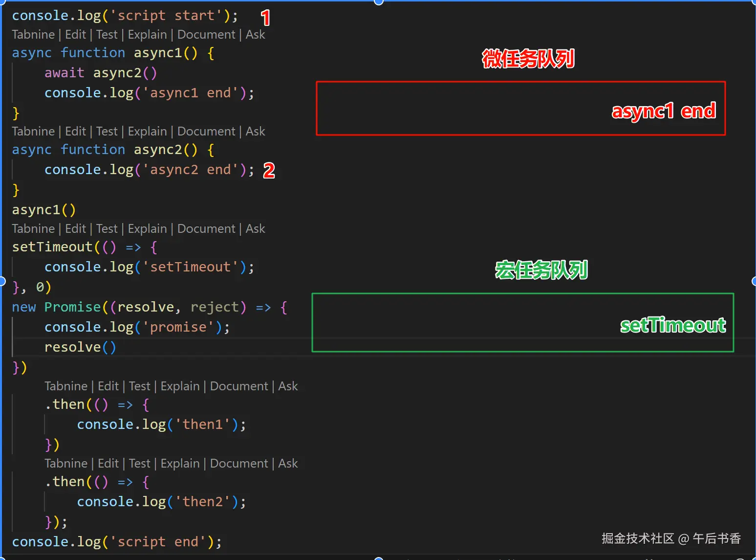Click Ask action above the async1() invocation
The width and height of the screenshot is (756, 560).
[255, 228]
